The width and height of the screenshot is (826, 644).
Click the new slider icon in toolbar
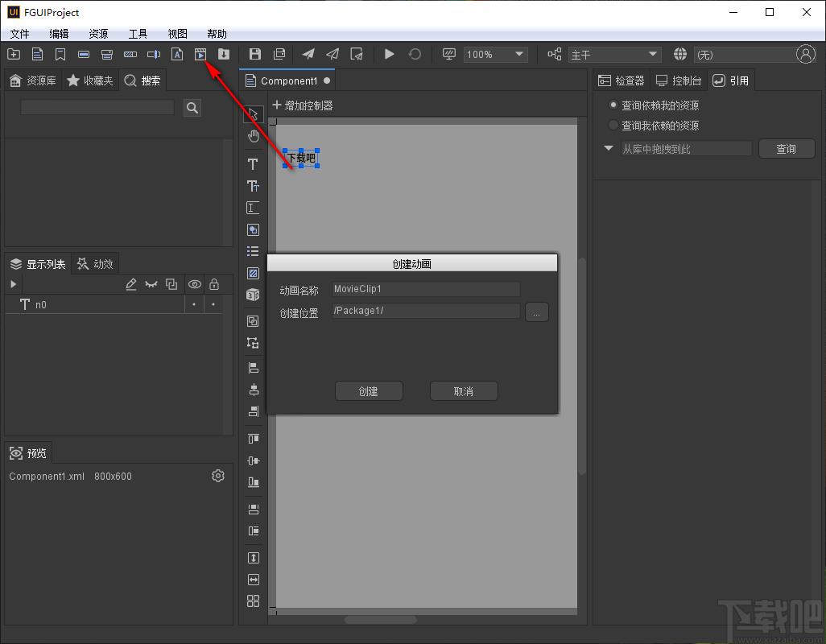click(154, 54)
